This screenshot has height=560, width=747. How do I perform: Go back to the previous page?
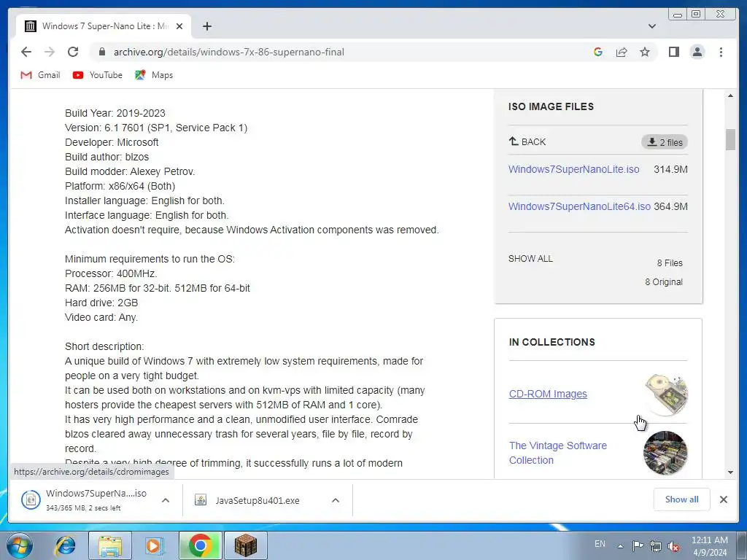[x=26, y=52]
